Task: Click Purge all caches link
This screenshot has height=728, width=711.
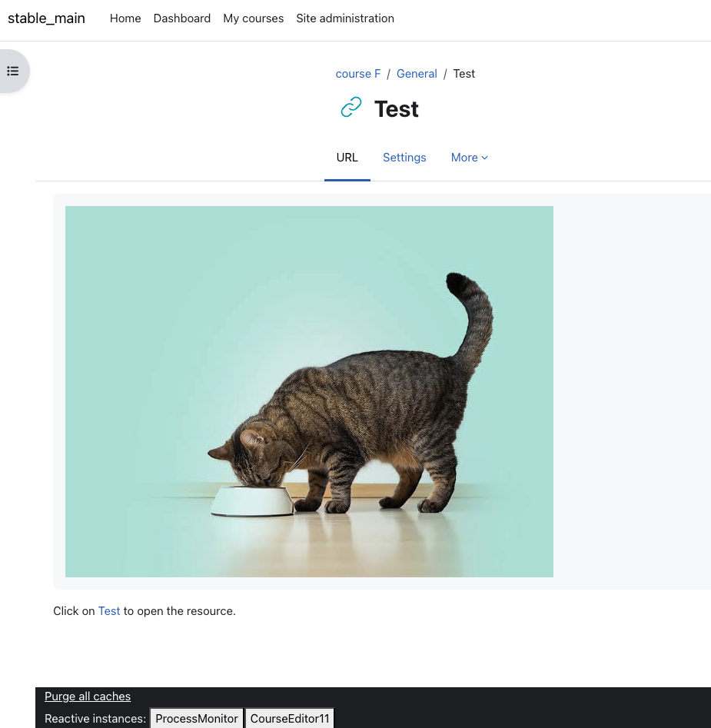Action: 88,696
